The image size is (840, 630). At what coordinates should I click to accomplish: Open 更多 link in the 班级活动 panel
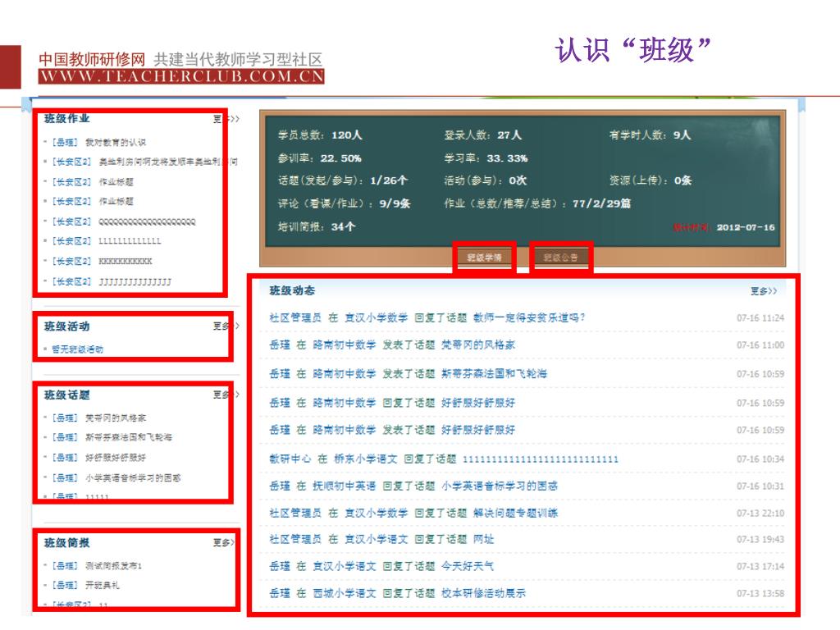click(226, 326)
